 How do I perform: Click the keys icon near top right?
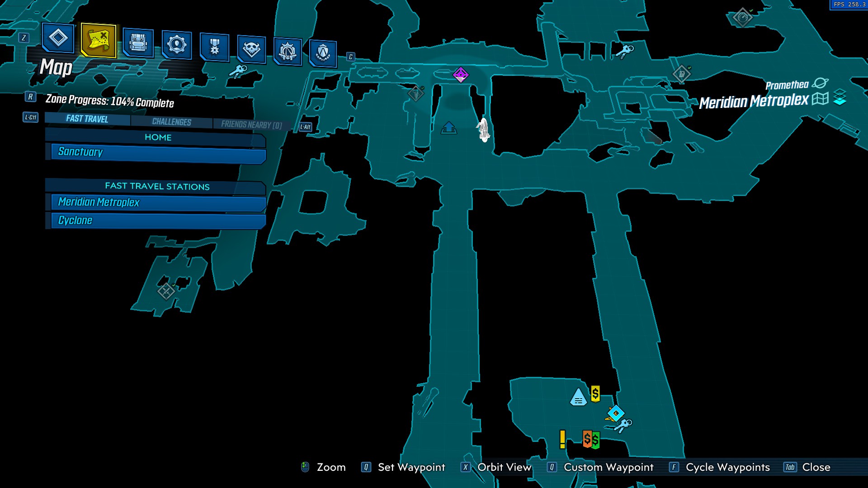click(625, 51)
